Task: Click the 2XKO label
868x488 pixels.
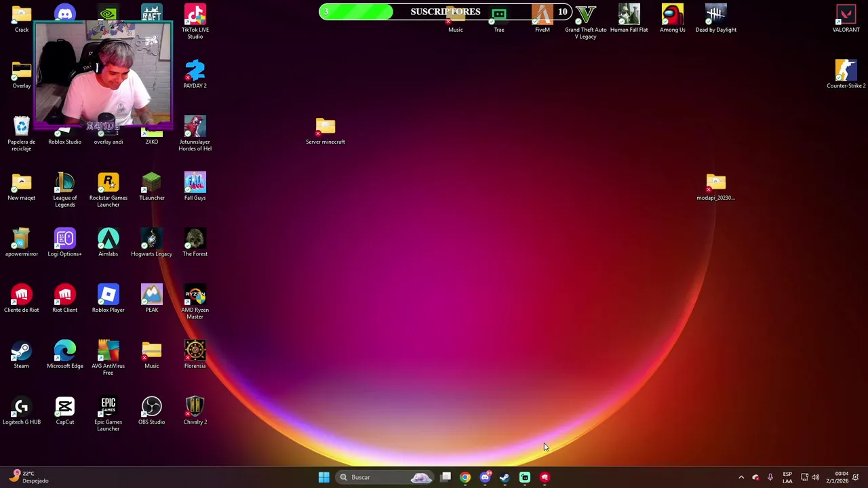Action: tap(152, 142)
